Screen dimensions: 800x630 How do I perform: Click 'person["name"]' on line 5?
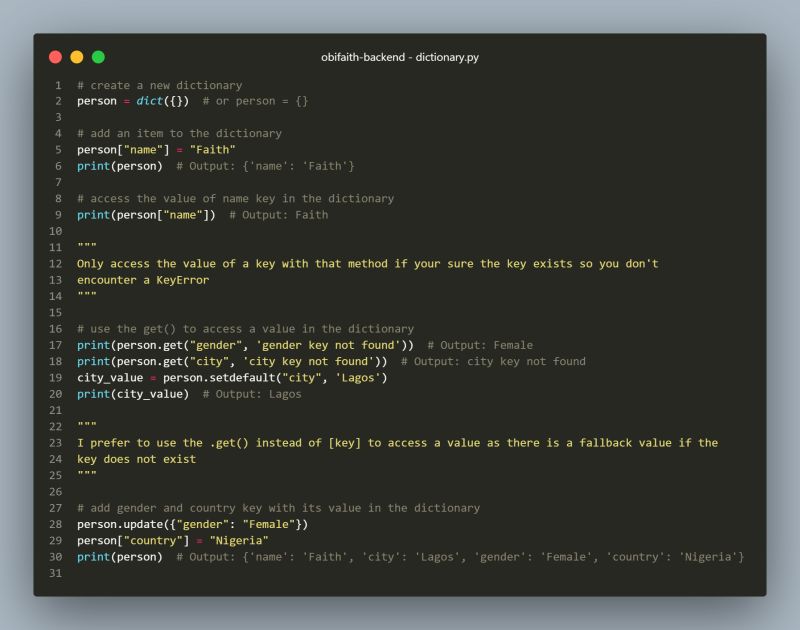123,150
